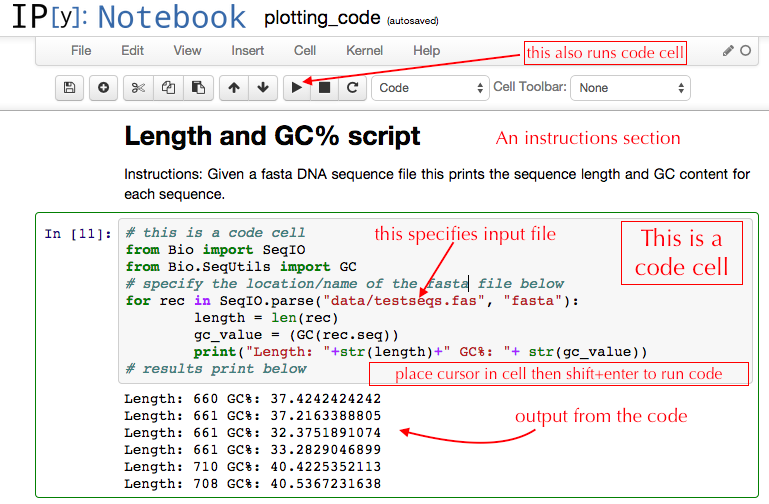The image size is (769, 504).
Task: Click the "gc_value = (GC(rec.seq))" line
Action: (296, 335)
